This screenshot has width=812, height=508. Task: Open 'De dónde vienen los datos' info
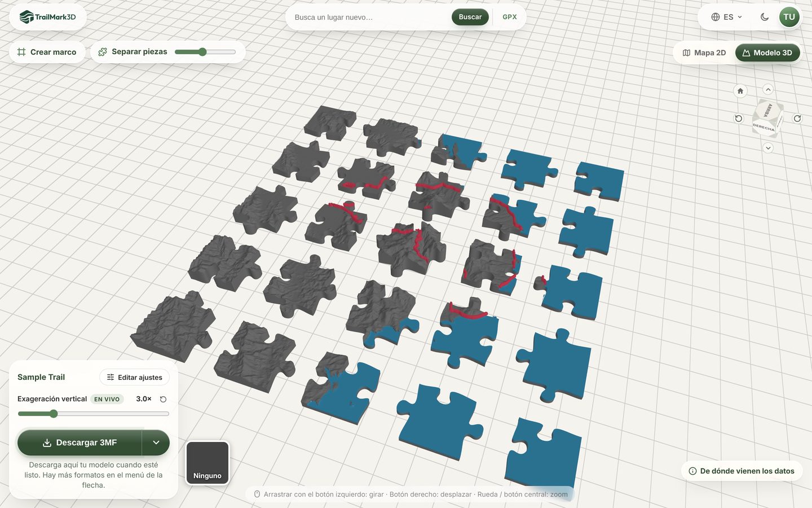tap(742, 471)
